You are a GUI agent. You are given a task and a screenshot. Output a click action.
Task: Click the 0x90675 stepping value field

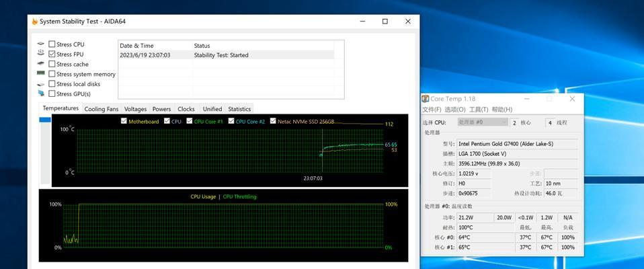(x=473, y=194)
